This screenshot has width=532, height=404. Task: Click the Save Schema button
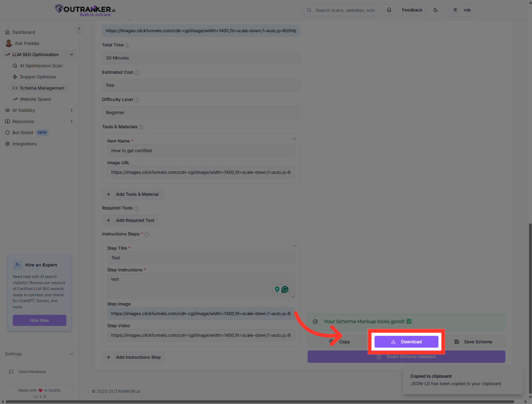click(x=474, y=342)
